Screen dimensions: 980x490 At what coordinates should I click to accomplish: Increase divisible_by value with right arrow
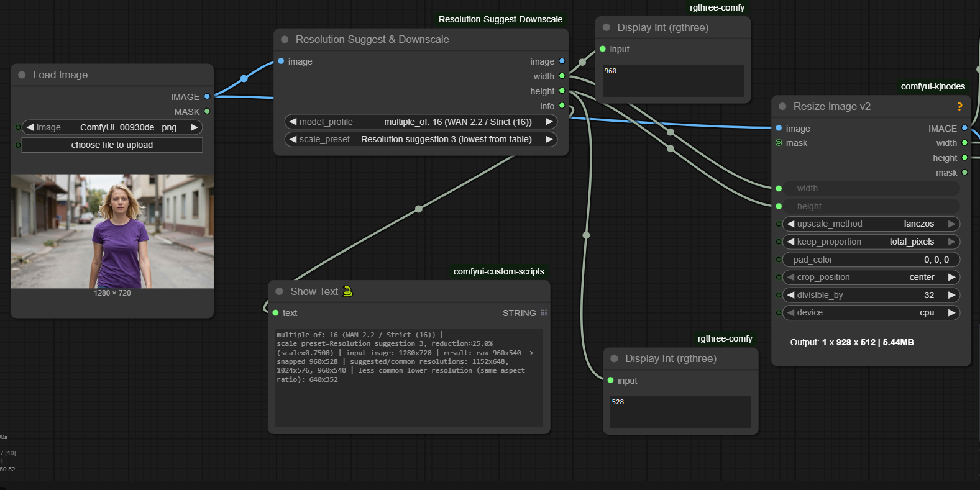951,295
